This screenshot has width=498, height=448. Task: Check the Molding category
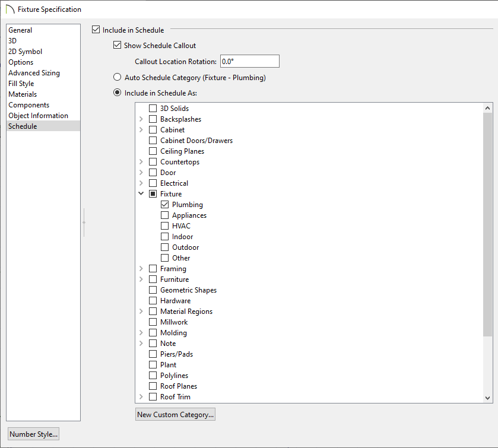point(153,333)
